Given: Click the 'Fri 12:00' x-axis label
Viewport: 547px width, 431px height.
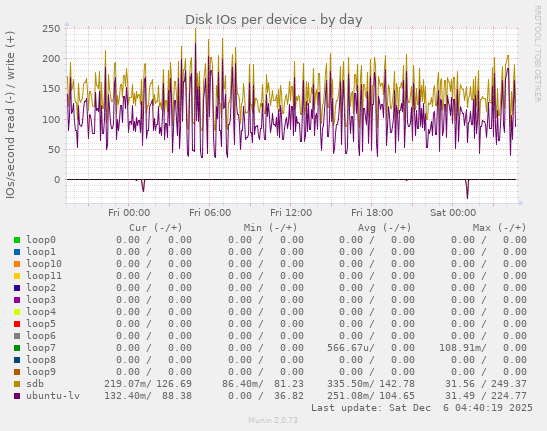Looking at the screenshot, I should (291, 213).
